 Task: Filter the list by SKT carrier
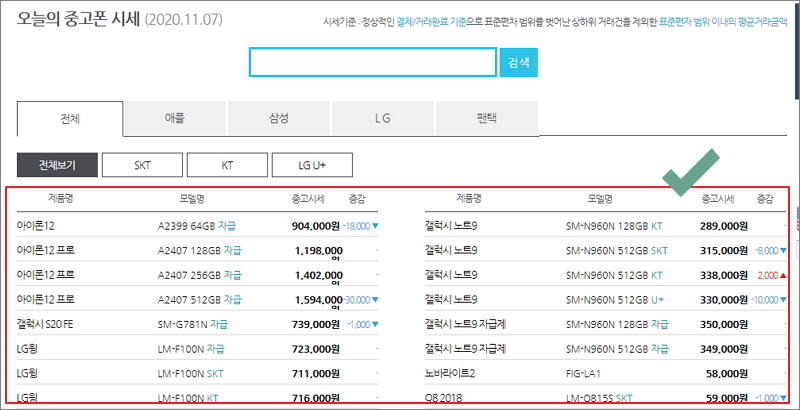pos(142,165)
